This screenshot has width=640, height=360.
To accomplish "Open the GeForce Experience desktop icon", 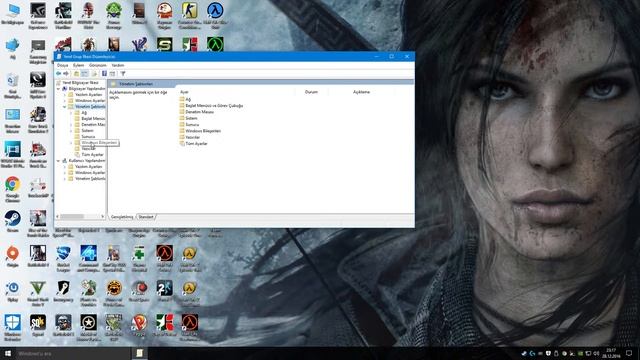I will point(38,16).
